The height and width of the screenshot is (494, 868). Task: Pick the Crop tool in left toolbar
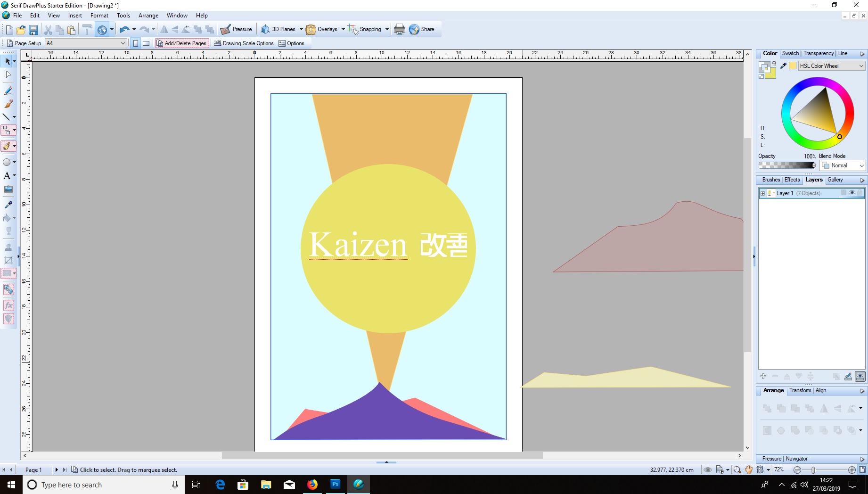click(8, 260)
